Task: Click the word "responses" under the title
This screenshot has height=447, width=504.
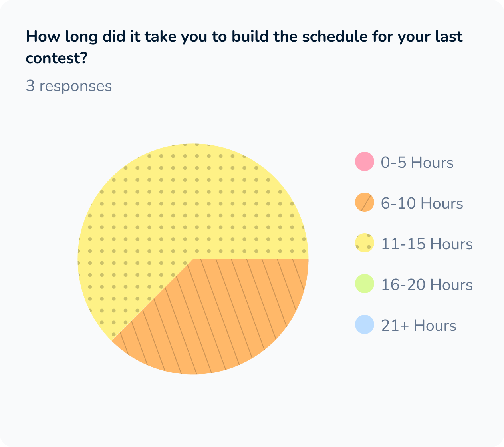Action: (75, 86)
